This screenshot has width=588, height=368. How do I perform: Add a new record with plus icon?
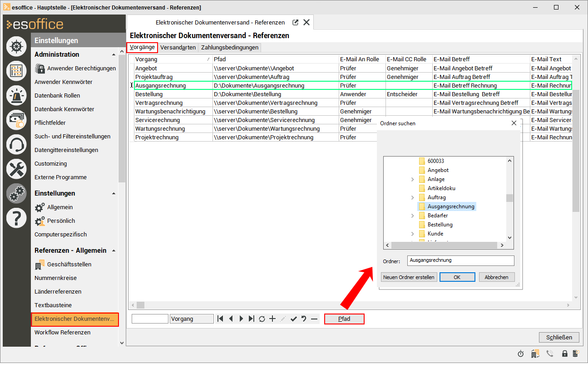pos(272,319)
